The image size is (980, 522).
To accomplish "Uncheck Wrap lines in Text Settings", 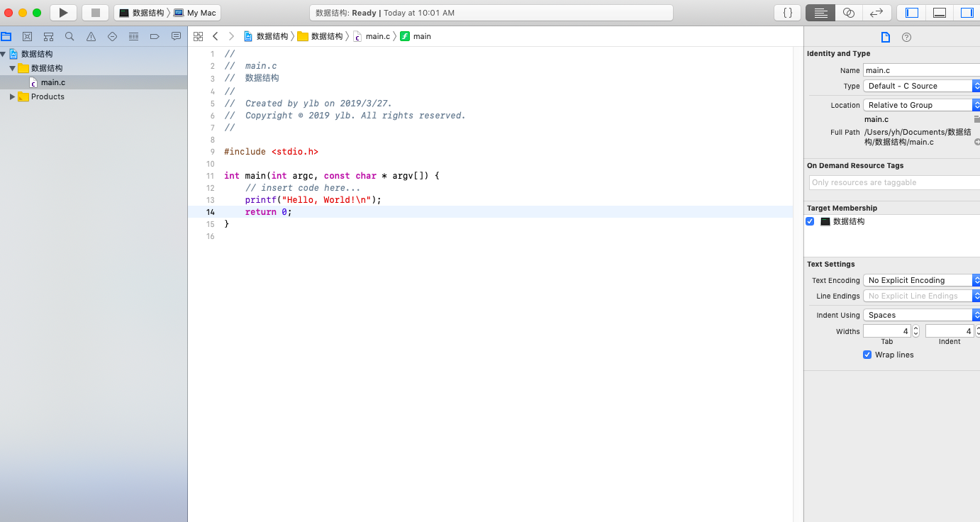I will (867, 355).
